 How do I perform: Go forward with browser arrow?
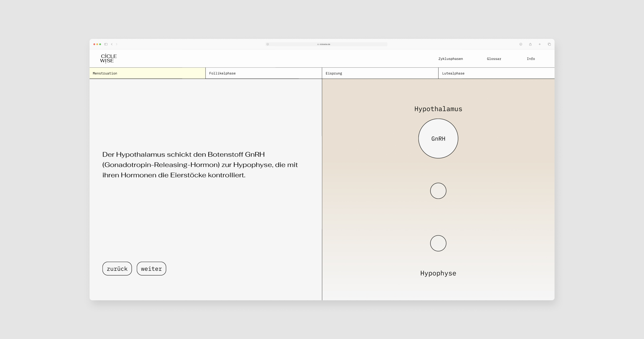117,44
